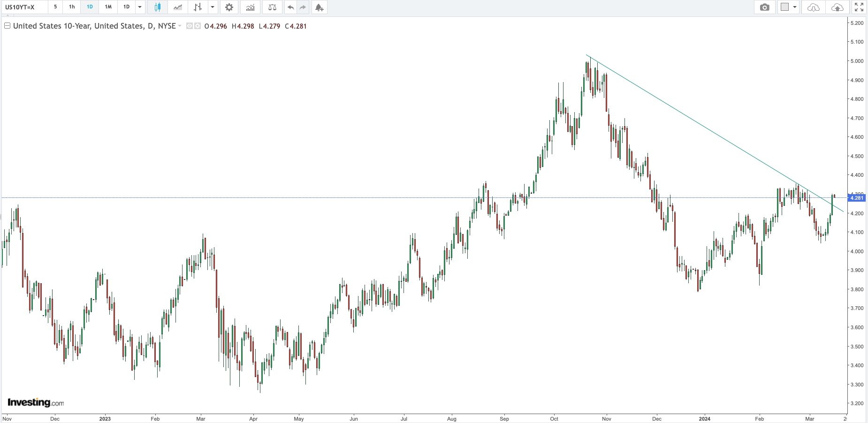Screen dimensions: 868x423
Task: Click the open value O4.296
Action: pos(216,26)
